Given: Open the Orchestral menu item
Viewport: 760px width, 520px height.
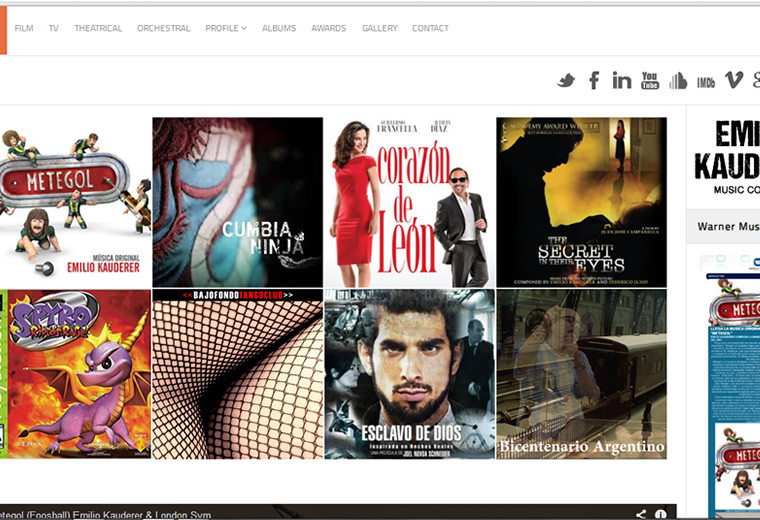Looking at the screenshot, I should [163, 28].
